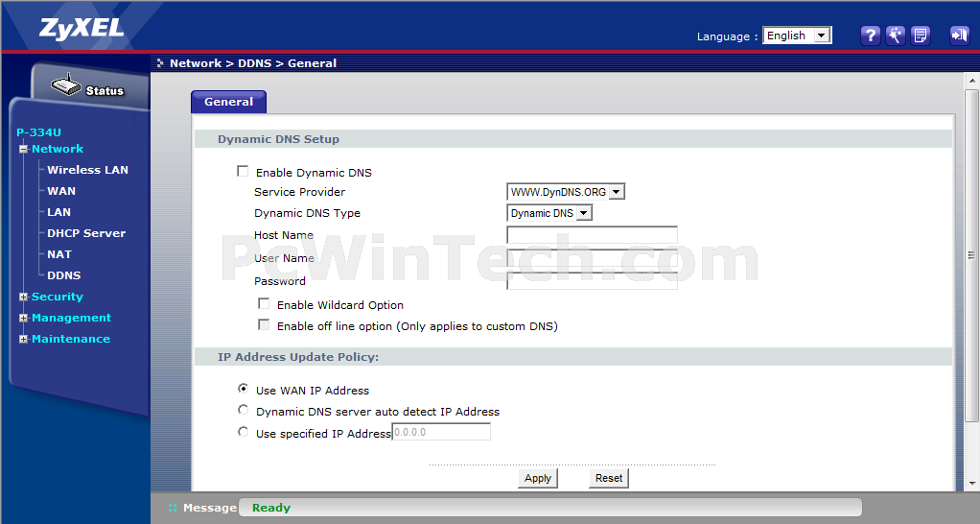This screenshot has width=980, height=524.
Task: Click the ZyXEL logo
Action: (82, 29)
